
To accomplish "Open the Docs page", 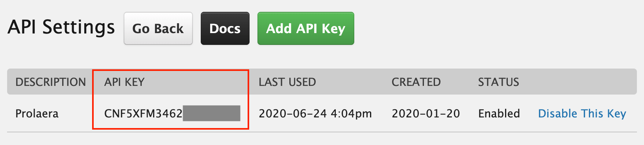I will [225, 28].
